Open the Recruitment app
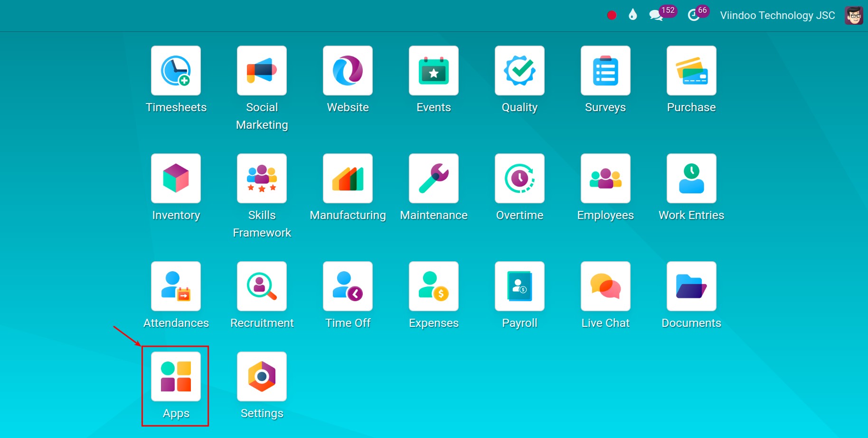Screen dimensions: 868x438 coord(262,286)
